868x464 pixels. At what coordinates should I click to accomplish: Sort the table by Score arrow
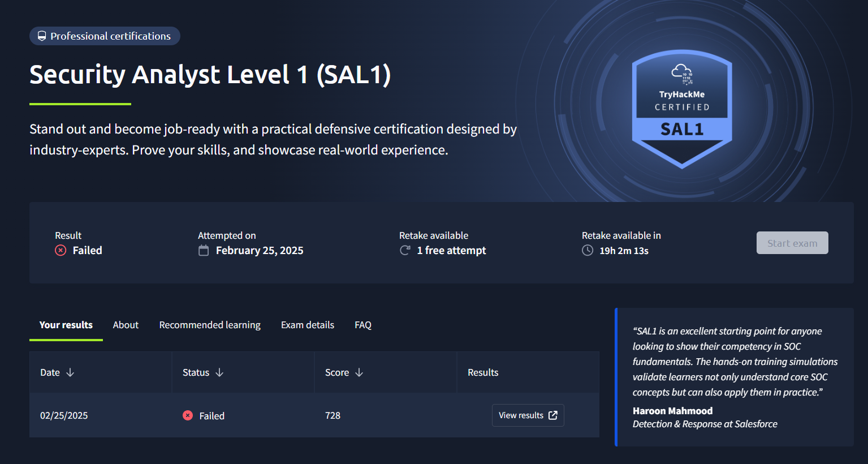click(359, 372)
